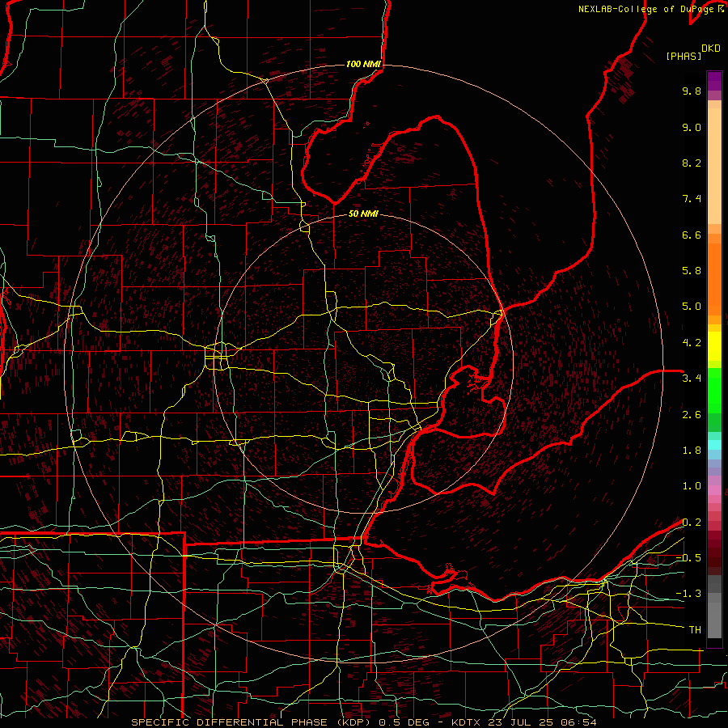Pick the orange segment of the color bar
The height and width of the screenshot is (728, 728).
click(x=714, y=279)
